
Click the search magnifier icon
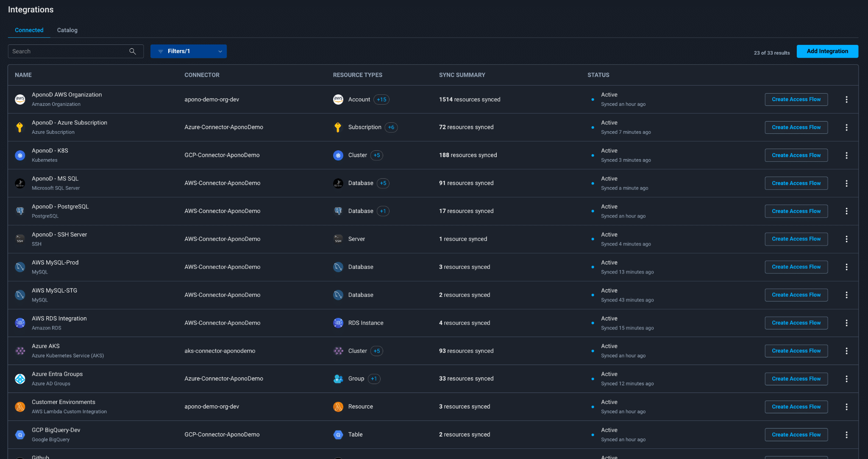(x=133, y=51)
